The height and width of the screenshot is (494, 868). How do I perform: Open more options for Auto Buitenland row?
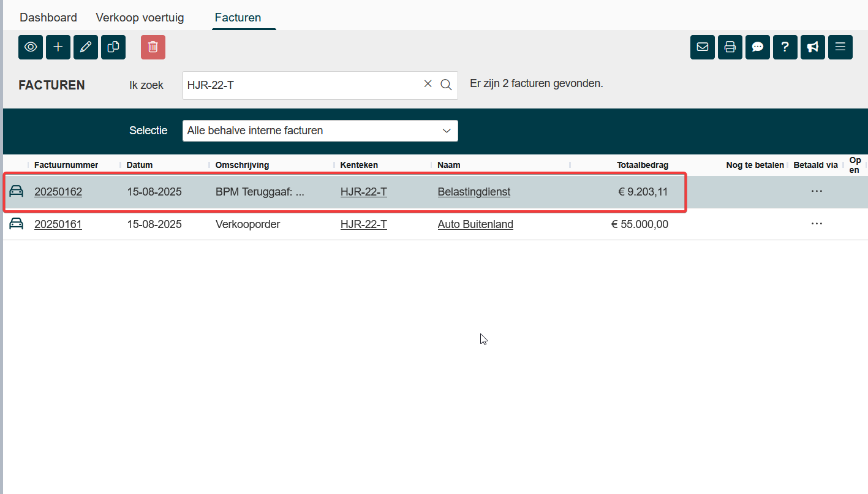click(817, 224)
